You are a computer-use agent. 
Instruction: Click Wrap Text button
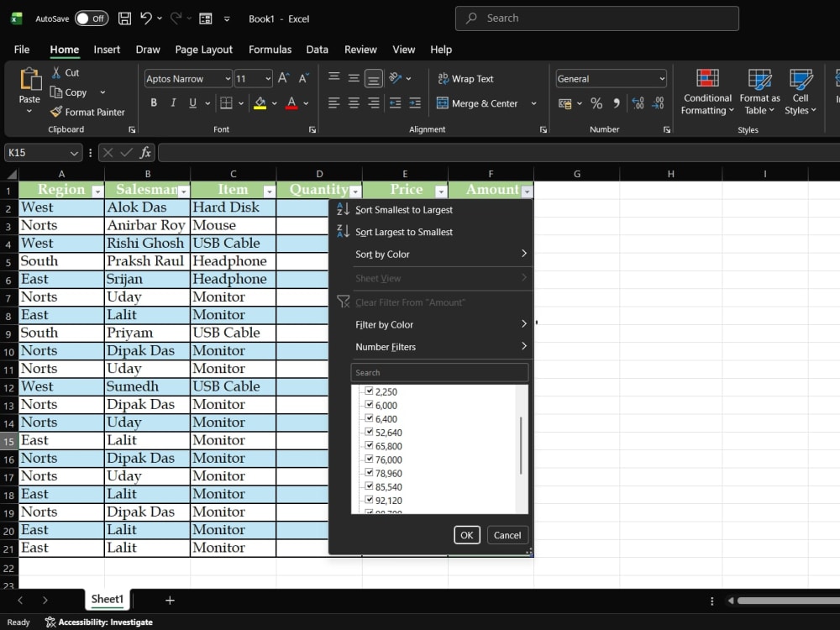[465, 79]
